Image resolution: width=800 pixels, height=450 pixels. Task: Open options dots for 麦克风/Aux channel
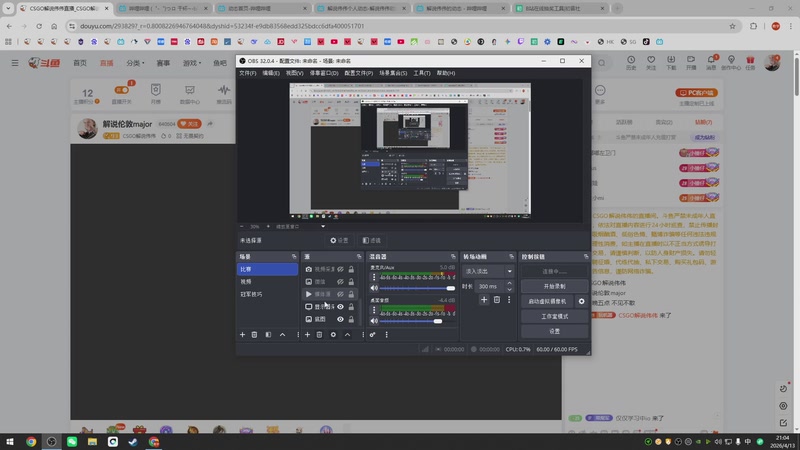(374, 277)
